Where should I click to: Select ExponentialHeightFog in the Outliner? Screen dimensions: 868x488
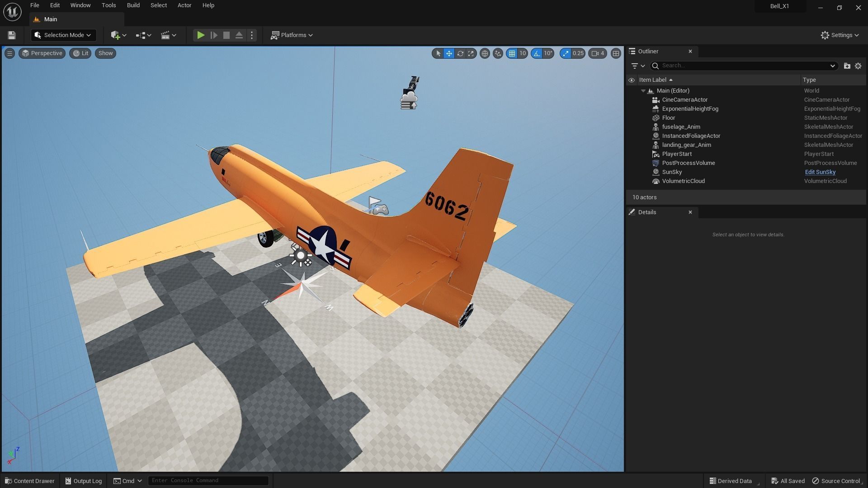746,109
